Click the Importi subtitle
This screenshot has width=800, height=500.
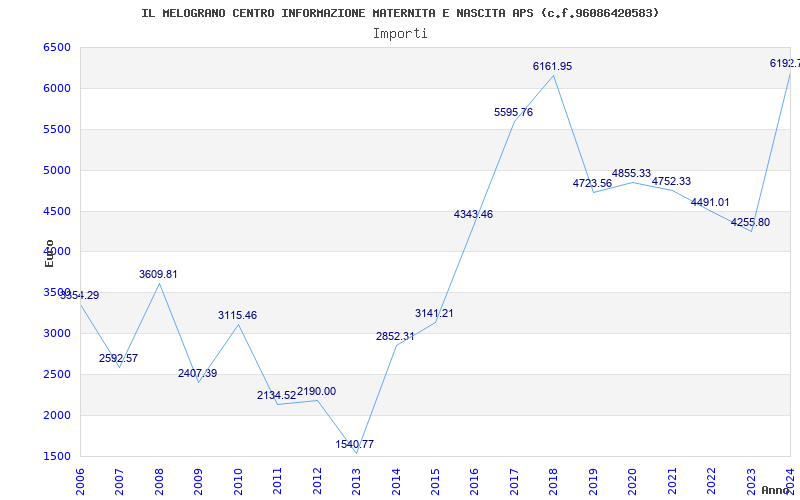(x=400, y=34)
